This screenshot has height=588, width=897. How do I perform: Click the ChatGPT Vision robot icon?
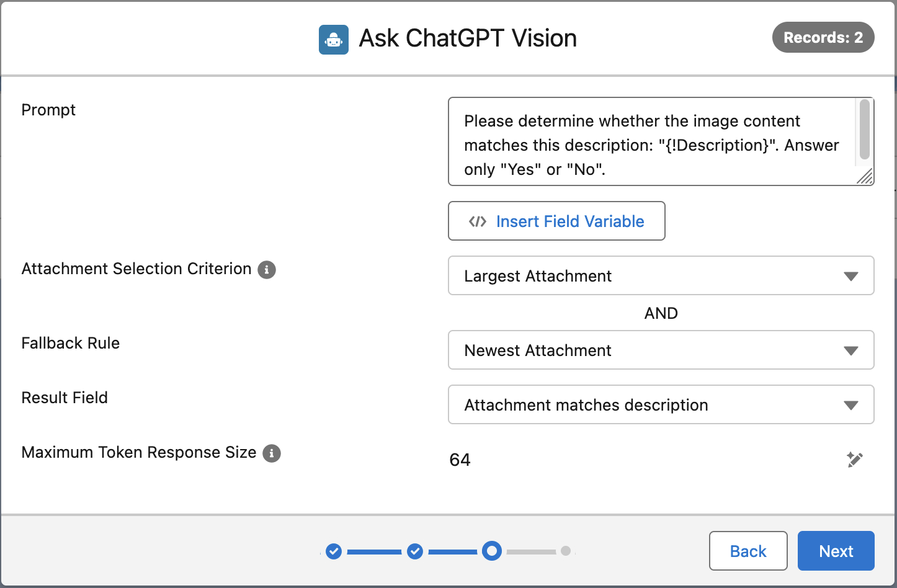[334, 40]
